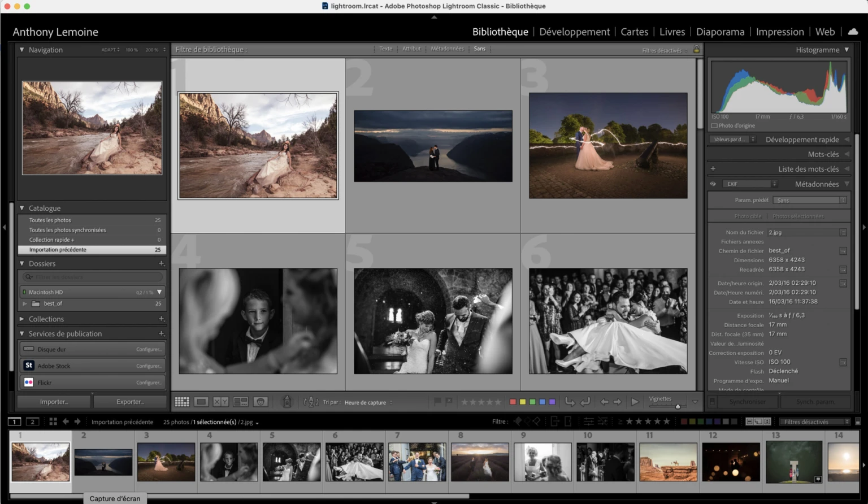Click the Vignettes thumbnail size slider
Viewport: 868px width, 504px height.
pos(678,406)
